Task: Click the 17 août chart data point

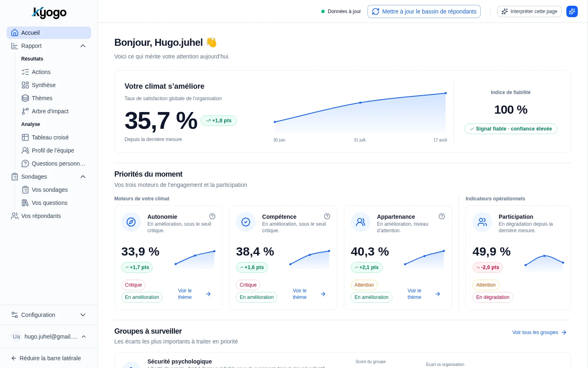Action: (445, 93)
